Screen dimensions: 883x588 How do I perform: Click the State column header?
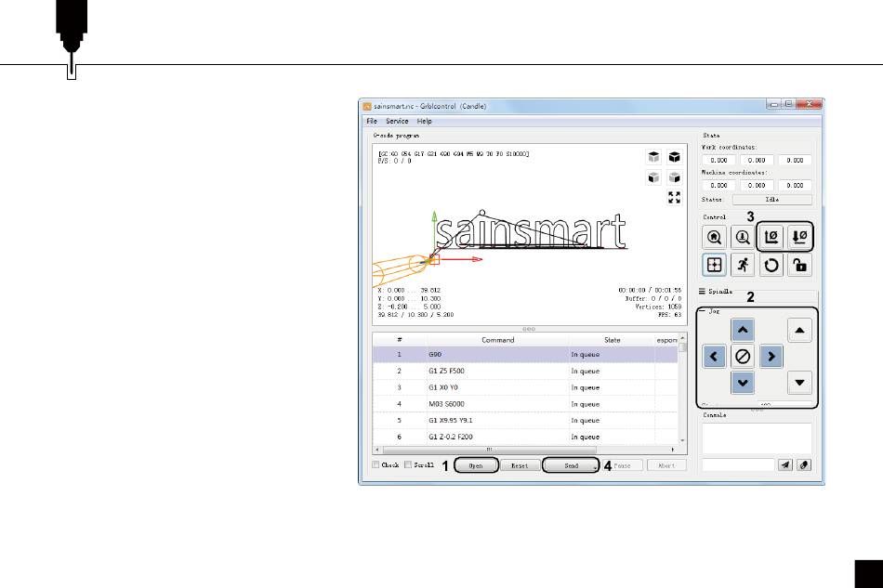coord(613,340)
